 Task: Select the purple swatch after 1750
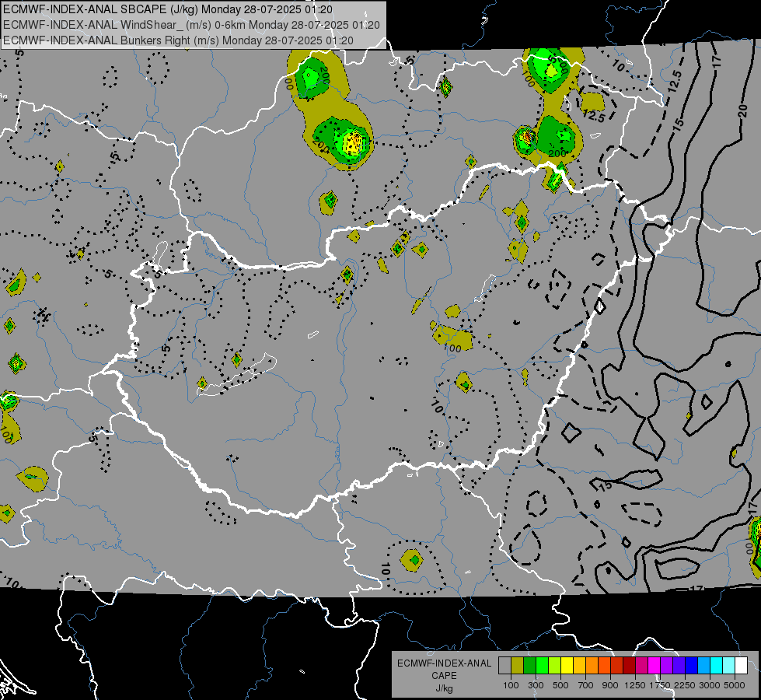666,665
